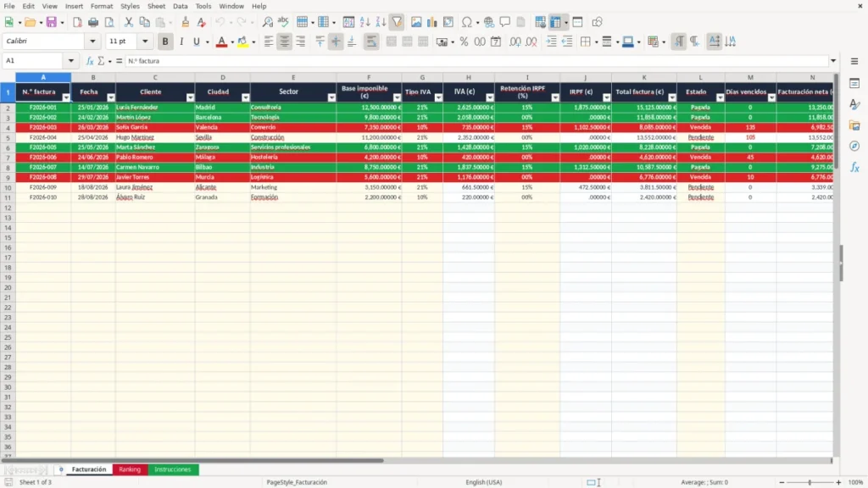Click the Clone formatting paintbrush icon
The height and width of the screenshot is (488, 868).
pyautogui.click(x=186, y=22)
